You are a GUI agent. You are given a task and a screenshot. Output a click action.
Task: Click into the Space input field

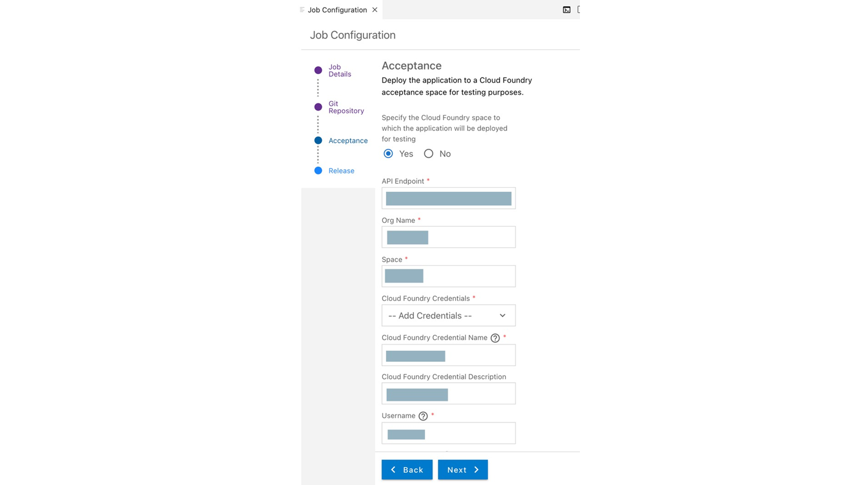point(449,276)
